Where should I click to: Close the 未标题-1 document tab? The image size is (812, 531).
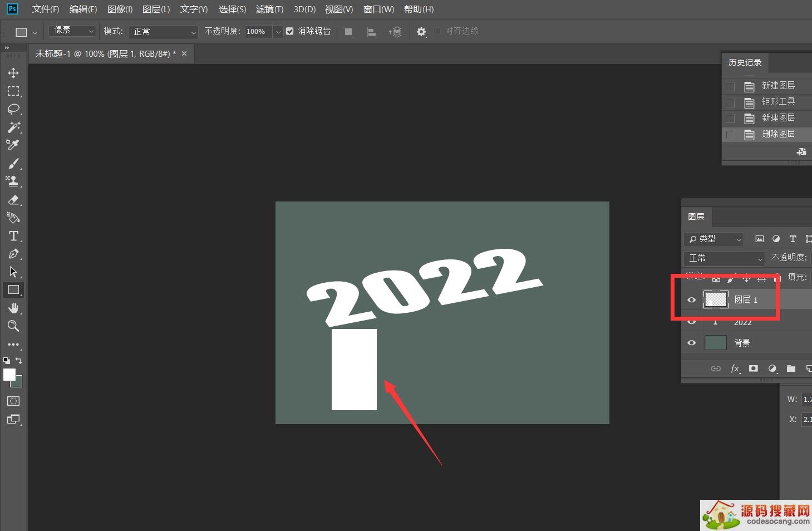(x=184, y=53)
